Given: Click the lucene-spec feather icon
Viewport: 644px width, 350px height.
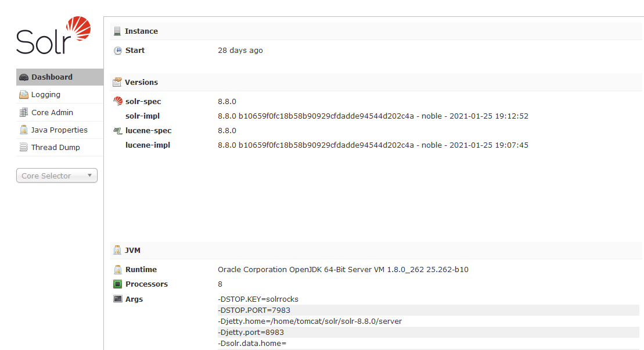Looking at the screenshot, I should point(118,131).
